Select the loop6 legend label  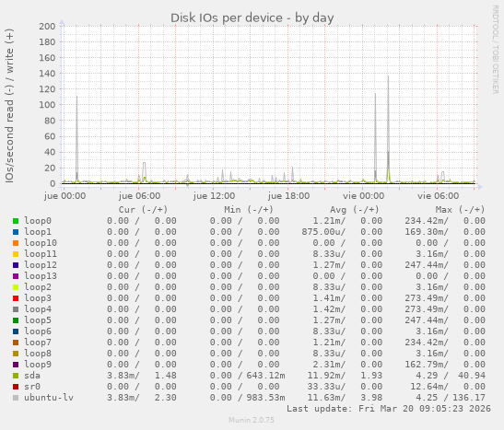click(38, 331)
